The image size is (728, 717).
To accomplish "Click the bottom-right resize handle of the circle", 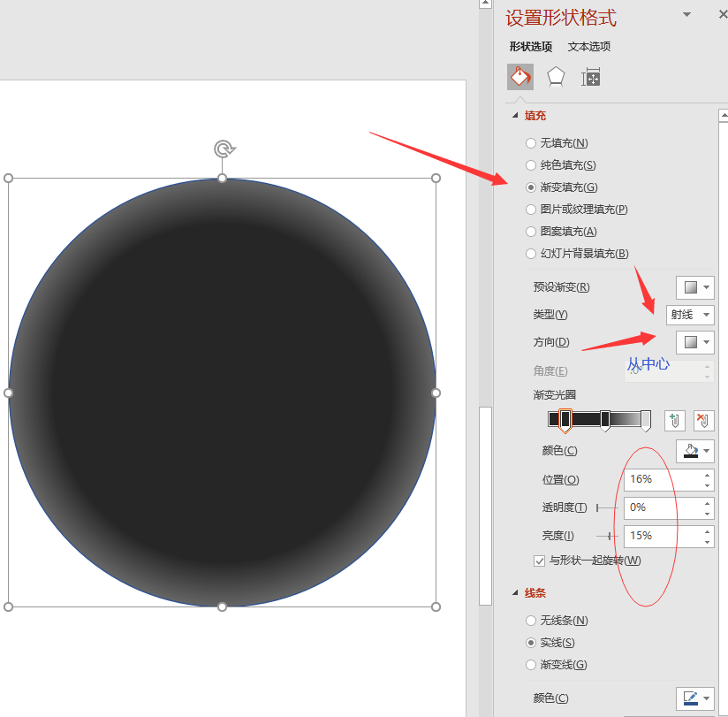I will coord(436,606).
